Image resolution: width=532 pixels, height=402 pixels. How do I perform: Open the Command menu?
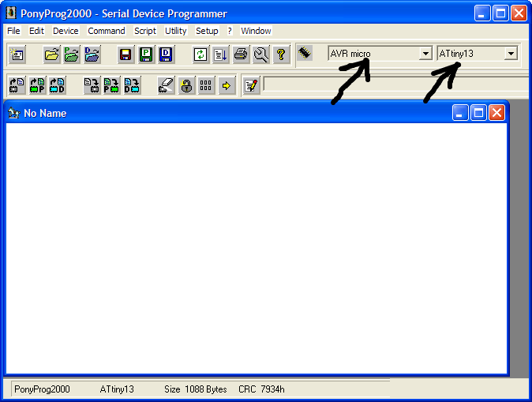pos(107,31)
